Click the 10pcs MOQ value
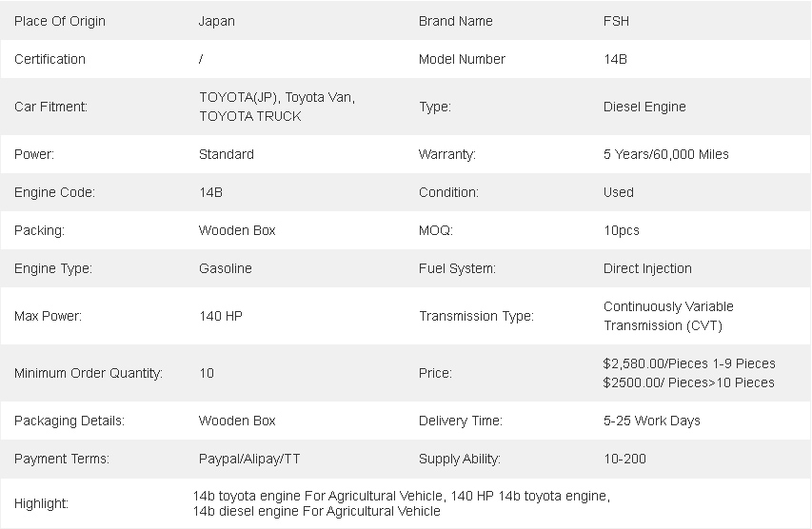The width and height of the screenshot is (812, 529). click(622, 230)
